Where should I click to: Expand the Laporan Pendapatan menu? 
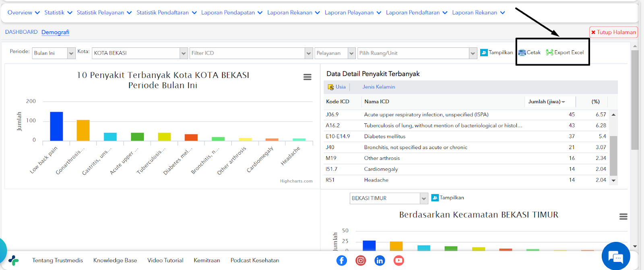tap(232, 13)
